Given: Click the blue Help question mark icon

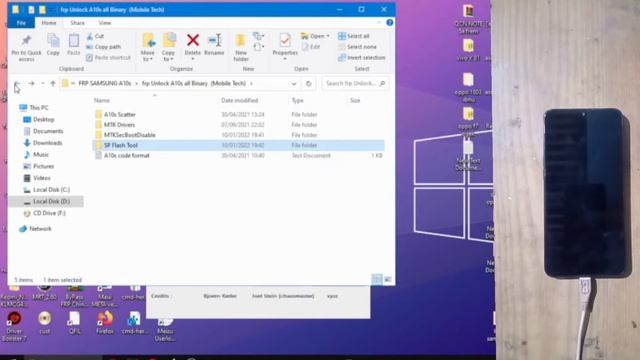Looking at the screenshot, I should tap(390, 23).
